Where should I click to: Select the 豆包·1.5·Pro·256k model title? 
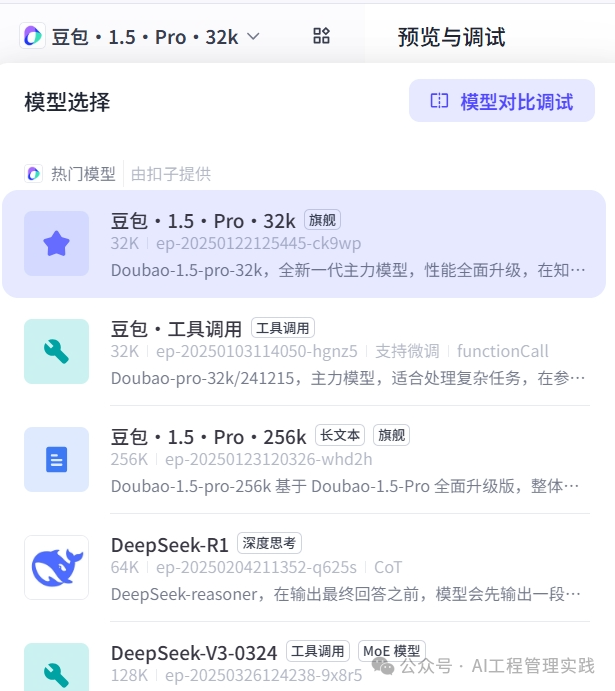click(x=208, y=437)
